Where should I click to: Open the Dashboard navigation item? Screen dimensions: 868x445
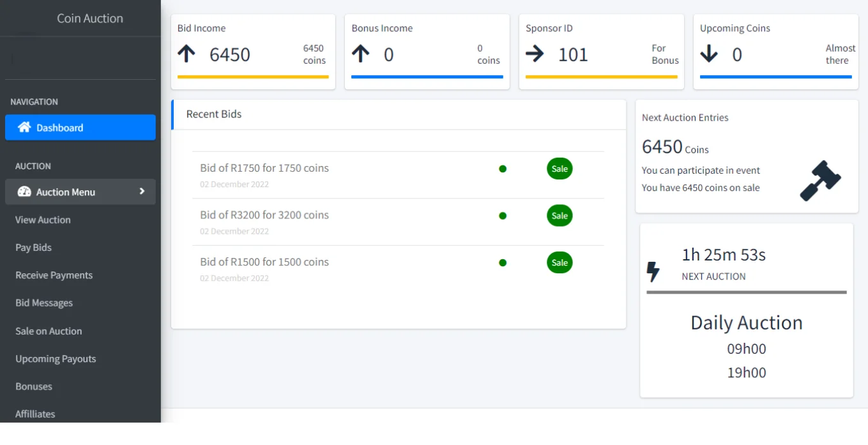point(80,127)
